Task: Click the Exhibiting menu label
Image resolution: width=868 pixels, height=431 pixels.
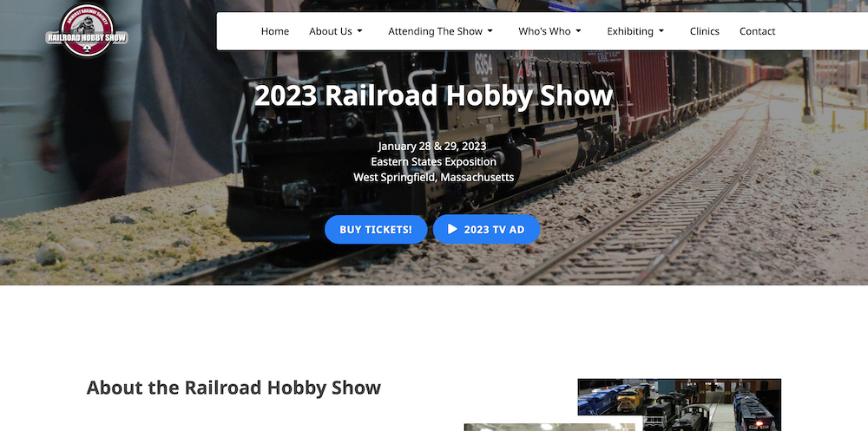Action: pos(630,31)
